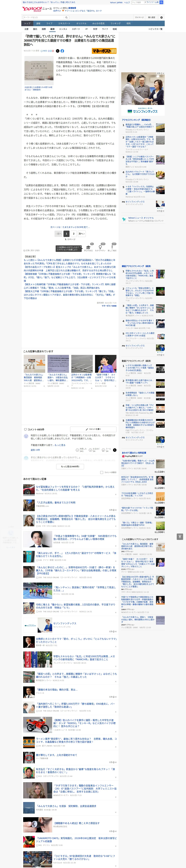Click the マネーポストWEB publisher logo

click(104, 51)
